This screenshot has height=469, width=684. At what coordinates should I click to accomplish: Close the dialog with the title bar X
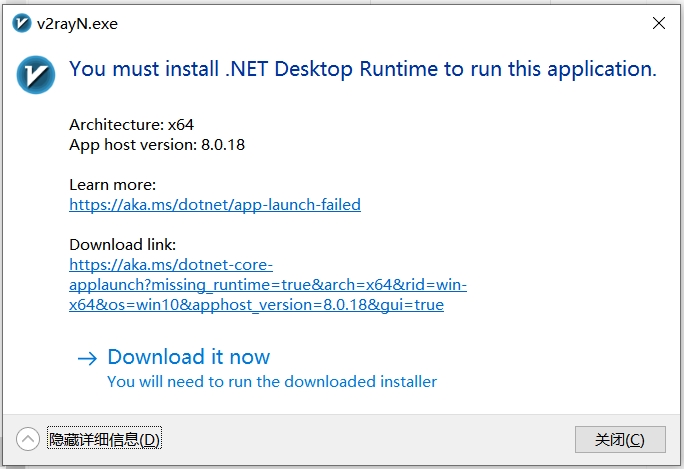click(x=659, y=23)
